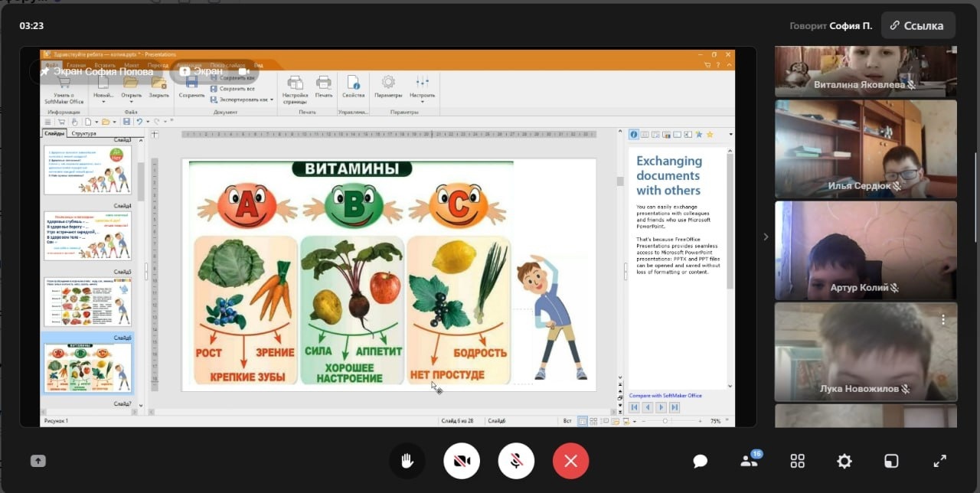Click the sidebar info icon
The width and height of the screenshot is (980, 493).
634,135
